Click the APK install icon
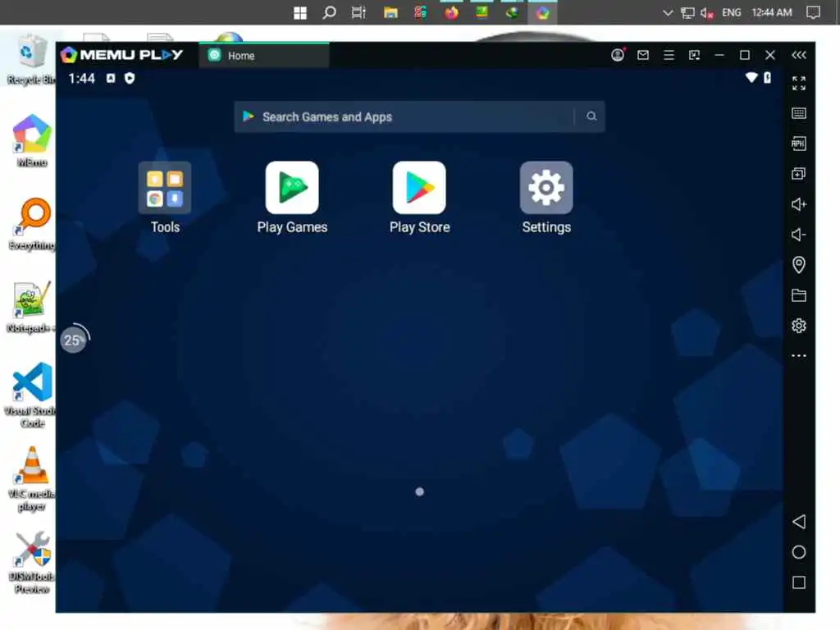Viewport: 840px width, 630px height. (x=799, y=144)
